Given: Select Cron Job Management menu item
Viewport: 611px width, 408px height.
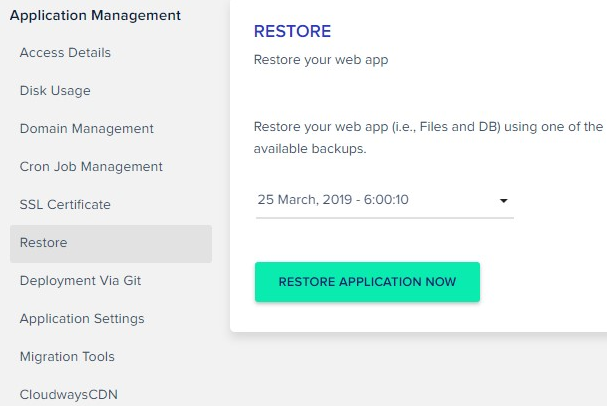Looking at the screenshot, I should pyautogui.click(x=91, y=167).
